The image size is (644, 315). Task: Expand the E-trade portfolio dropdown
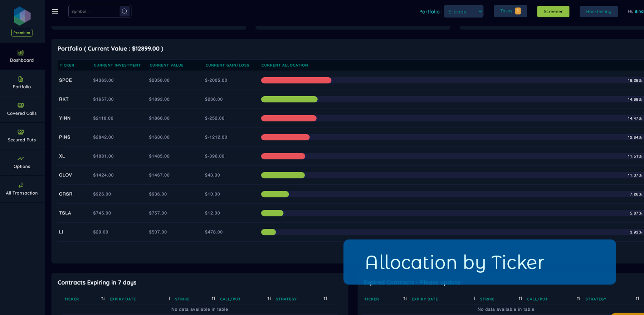[463, 11]
